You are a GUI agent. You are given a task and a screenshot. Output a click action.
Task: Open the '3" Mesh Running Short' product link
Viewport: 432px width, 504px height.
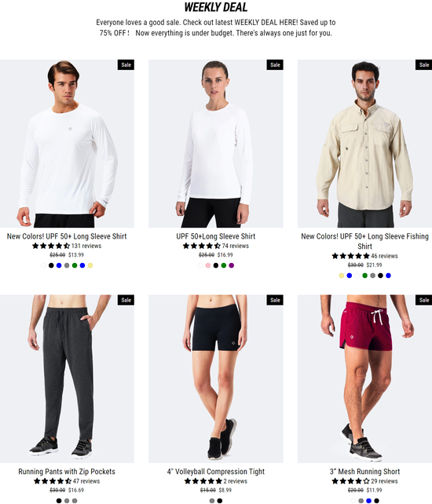364,472
